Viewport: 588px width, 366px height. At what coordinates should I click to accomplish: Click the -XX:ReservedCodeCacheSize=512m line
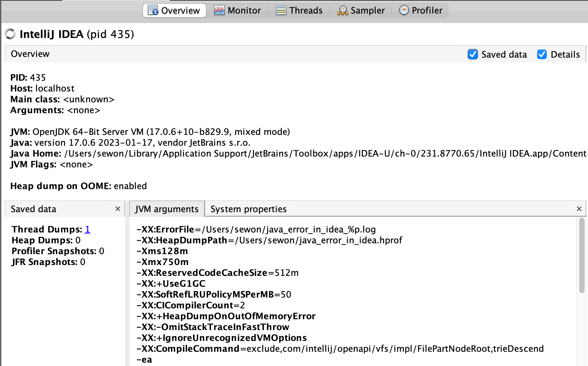click(217, 273)
